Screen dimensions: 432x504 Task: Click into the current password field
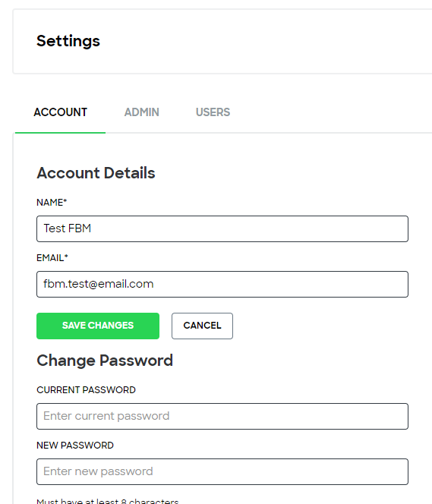(x=222, y=416)
